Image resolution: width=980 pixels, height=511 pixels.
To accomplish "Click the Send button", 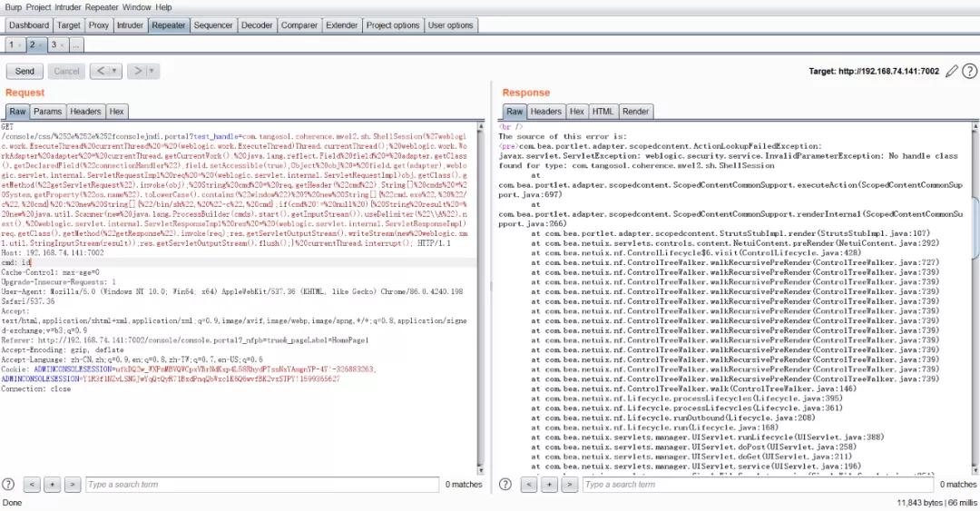I will pos(24,72).
